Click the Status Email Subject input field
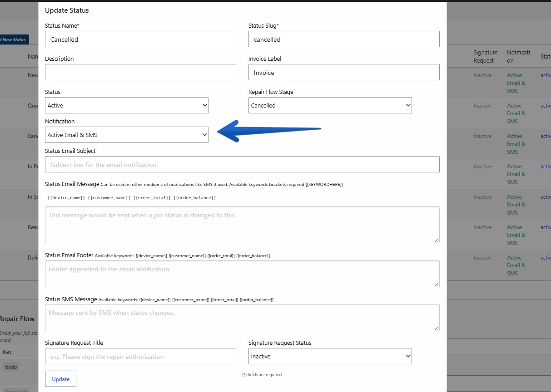The height and width of the screenshot is (392, 551). [x=242, y=164]
